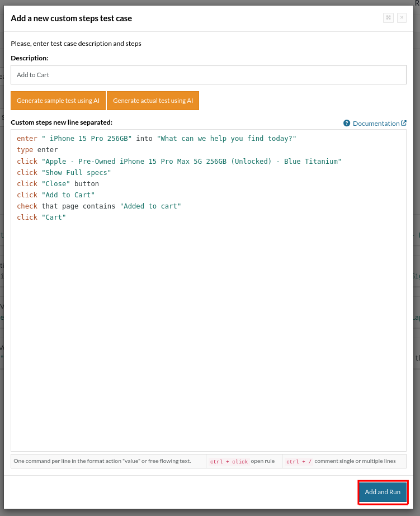Click the Description input field
This screenshot has width=420, height=516.
tap(208, 75)
